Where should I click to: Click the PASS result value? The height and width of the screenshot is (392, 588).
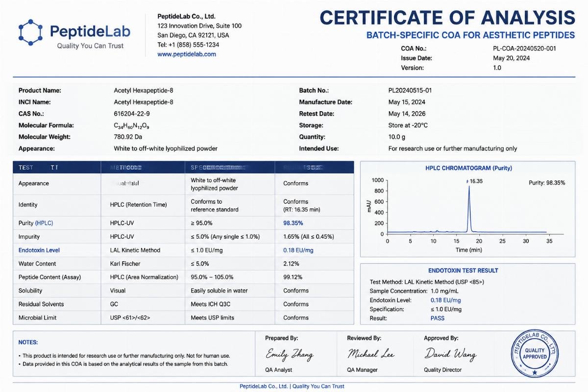pos(438,318)
